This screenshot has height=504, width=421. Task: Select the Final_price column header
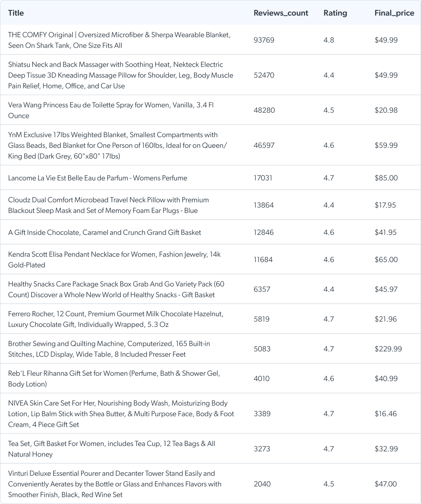pos(394,13)
